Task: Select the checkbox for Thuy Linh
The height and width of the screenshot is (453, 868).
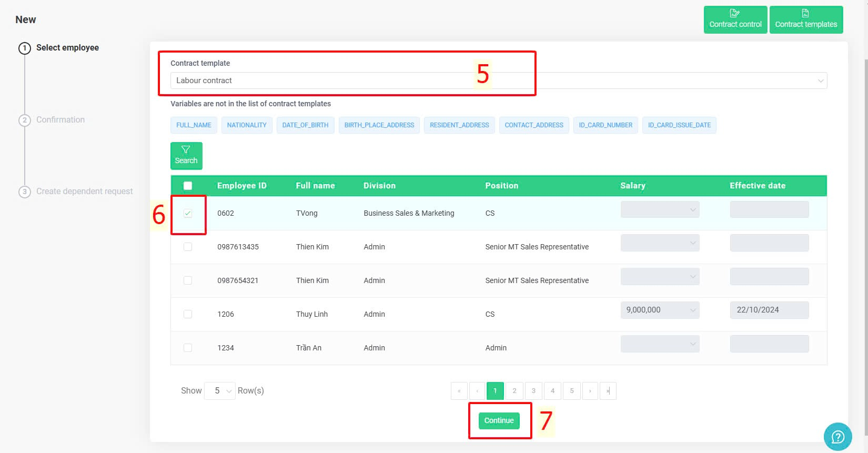Action: coord(188,314)
